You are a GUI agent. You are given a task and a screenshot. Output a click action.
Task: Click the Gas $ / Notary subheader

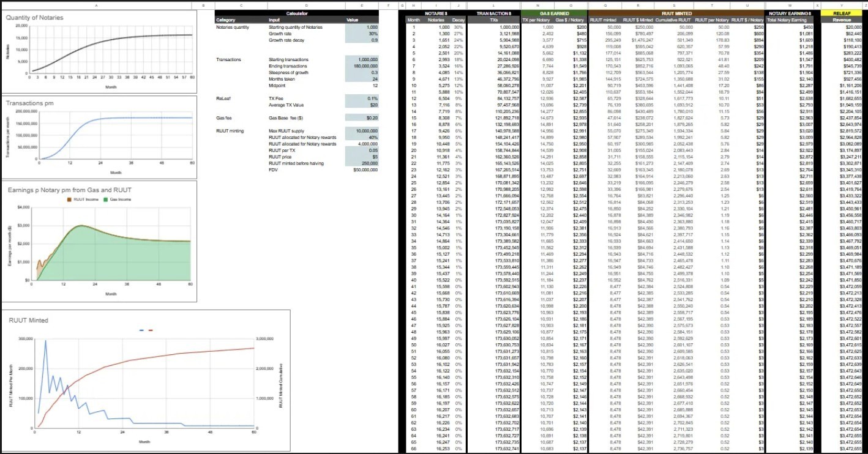(570, 20)
